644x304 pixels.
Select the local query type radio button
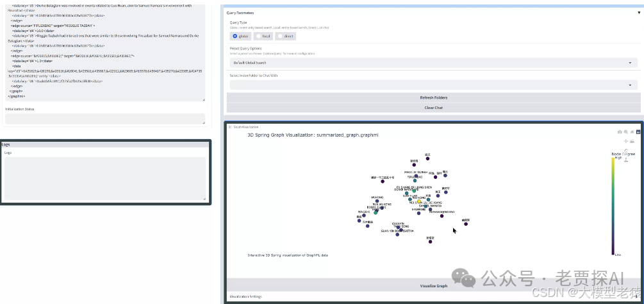(258, 36)
